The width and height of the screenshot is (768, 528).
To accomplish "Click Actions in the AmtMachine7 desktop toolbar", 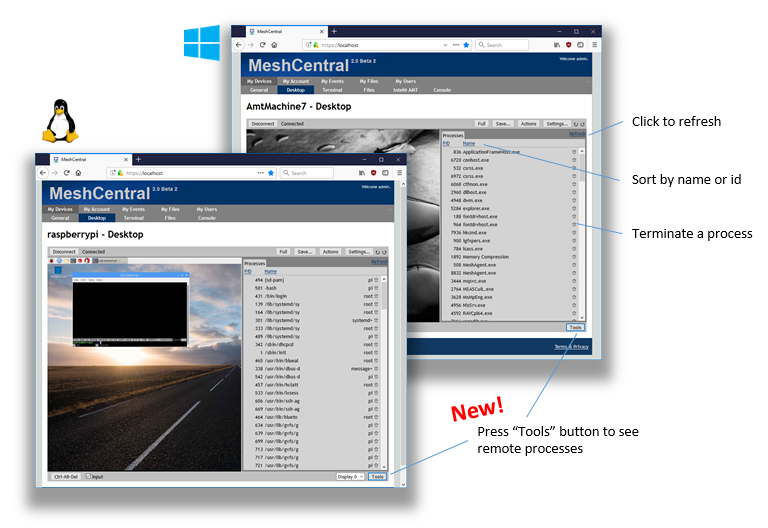I will 528,124.
